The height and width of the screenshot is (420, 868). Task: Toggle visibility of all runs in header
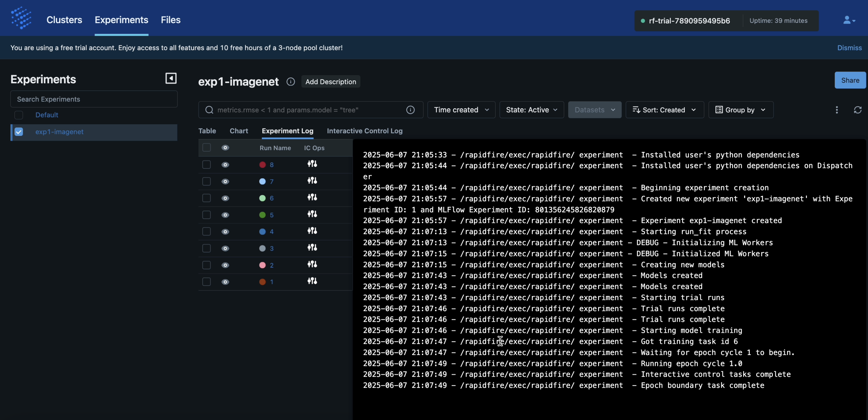coord(225,148)
